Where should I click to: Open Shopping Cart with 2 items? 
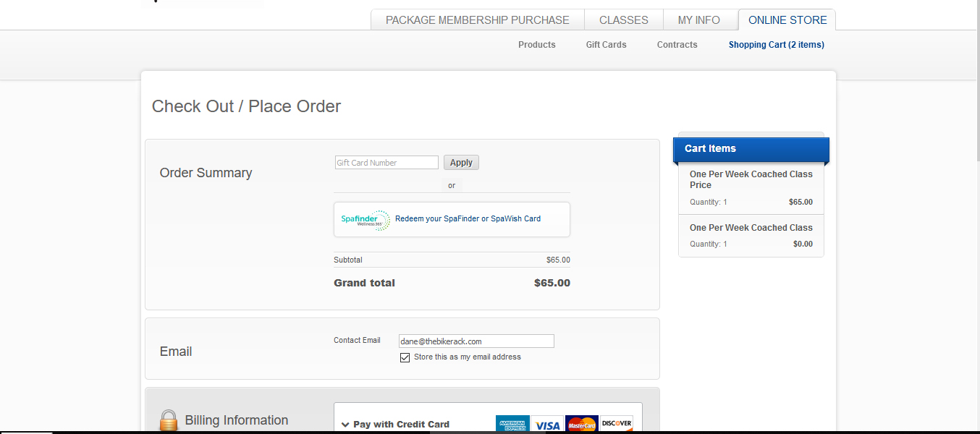coord(776,45)
